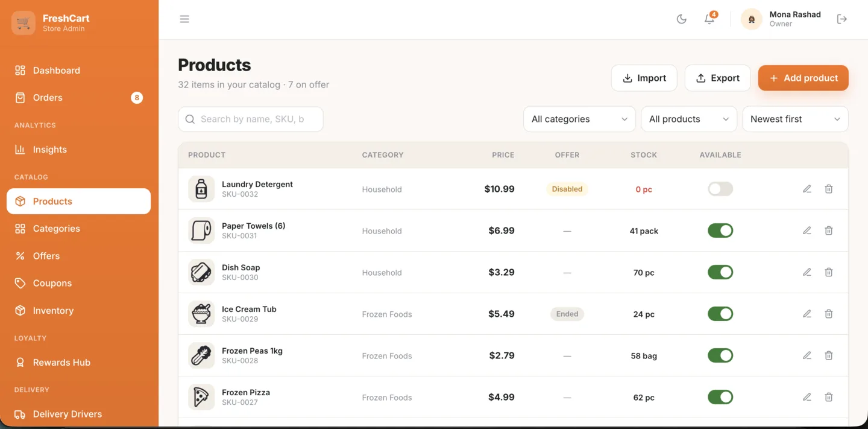Open Offers in sidebar
Image resolution: width=868 pixels, height=429 pixels.
(x=78, y=256)
